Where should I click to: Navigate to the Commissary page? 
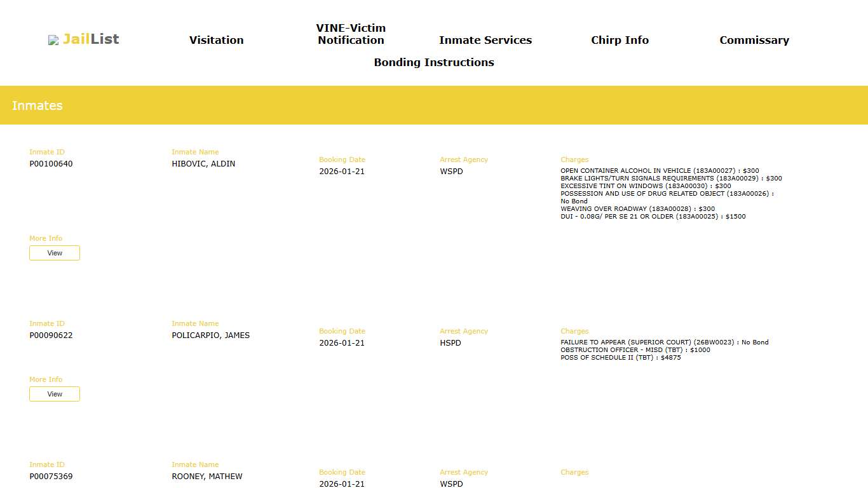754,40
